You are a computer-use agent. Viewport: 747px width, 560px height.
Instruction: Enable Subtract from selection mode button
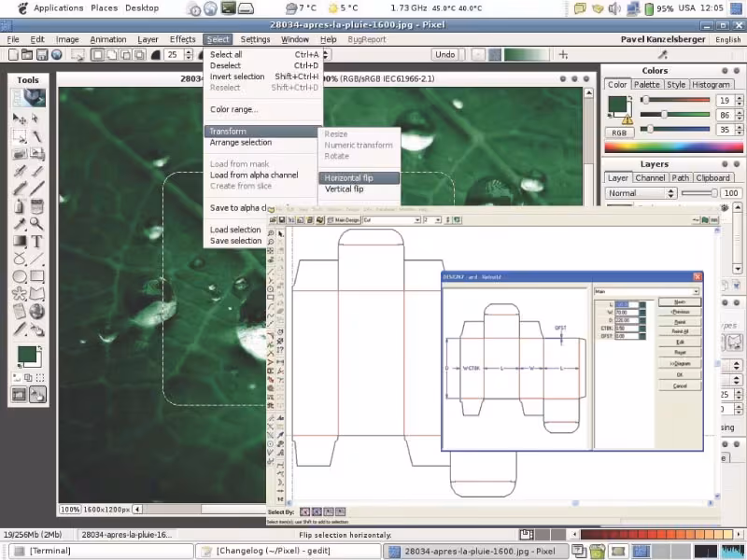pos(125,55)
